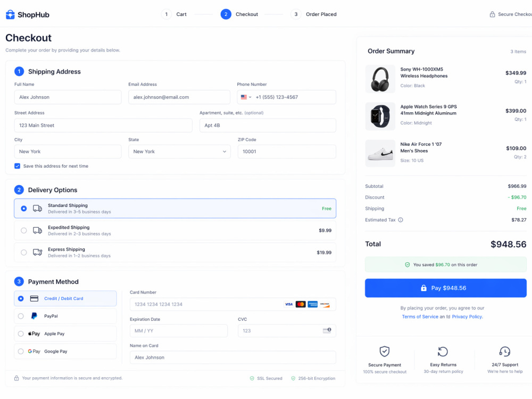Toggle Save this address for next time
Image resolution: width=532 pixels, height=399 pixels.
coord(18,166)
